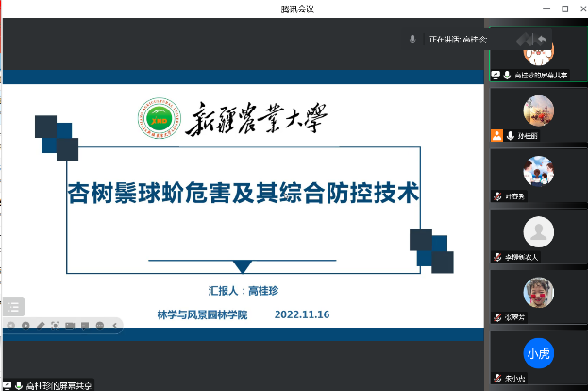Click the speaking microphone indicator in top bar
The image size is (588, 391).
[412, 39]
